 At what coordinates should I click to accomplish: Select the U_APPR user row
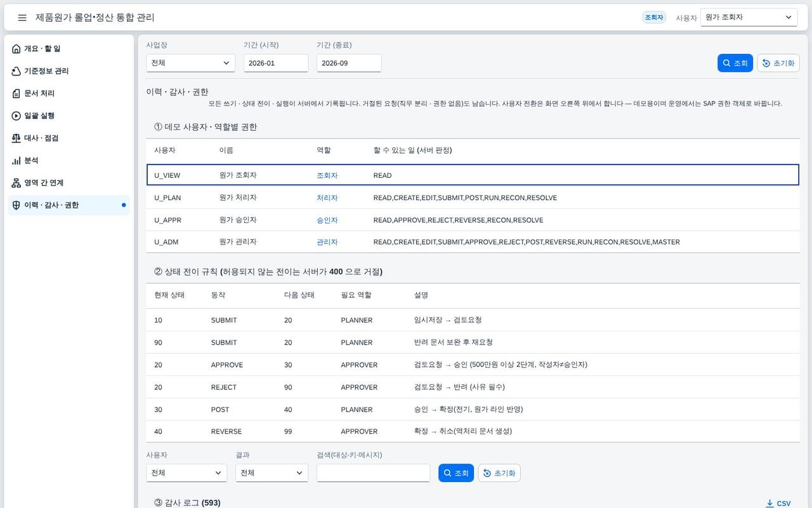click(473, 220)
